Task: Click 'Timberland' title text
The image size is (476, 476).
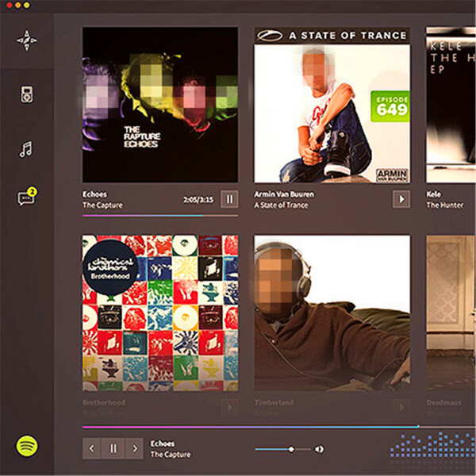Action: [274, 402]
